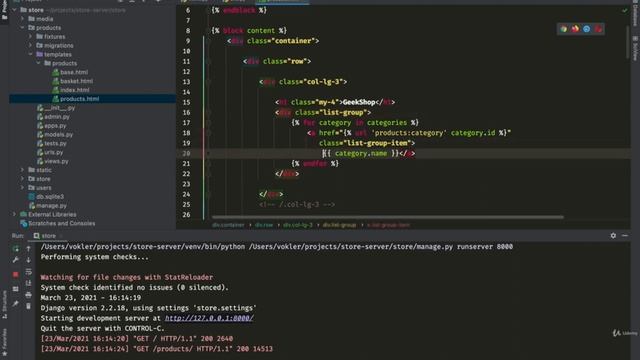Image resolution: width=640 pixels, height=360 pixels.
Task: Click 'GET /products/' log line in console
Action: (x=156, y=349)
